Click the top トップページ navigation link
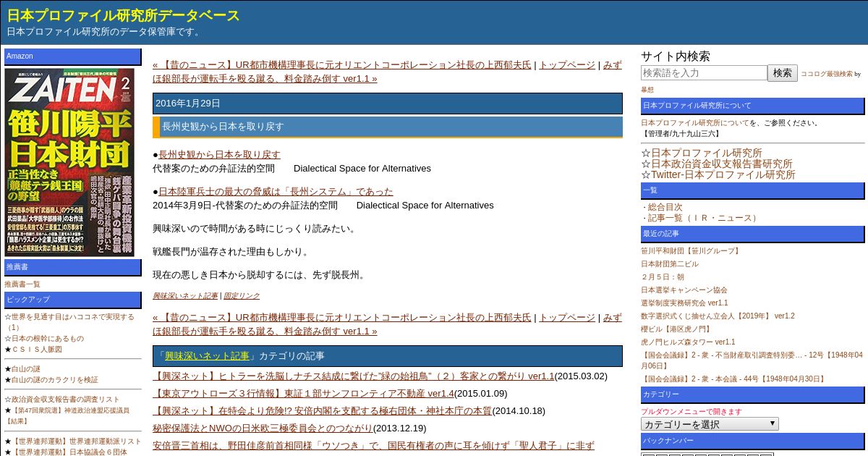Image resolution: width=868 pixels, height=456 pixels. tap(567, 64)
